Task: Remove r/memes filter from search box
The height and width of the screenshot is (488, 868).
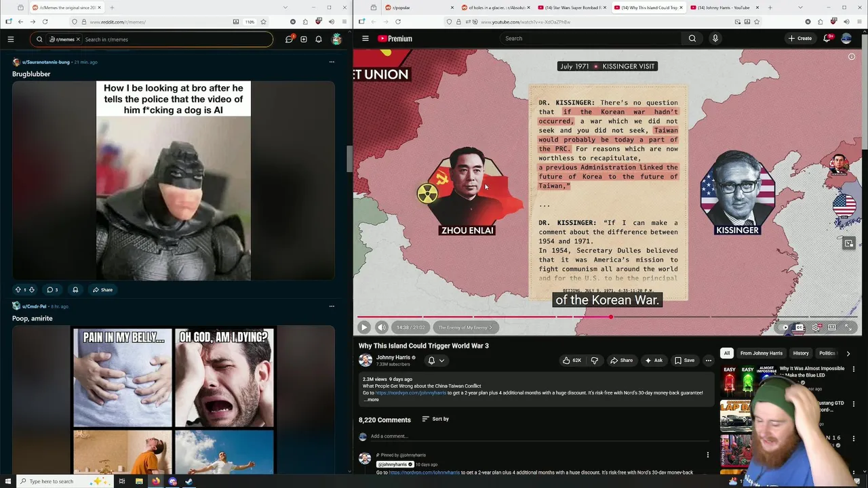Action: 78,39
